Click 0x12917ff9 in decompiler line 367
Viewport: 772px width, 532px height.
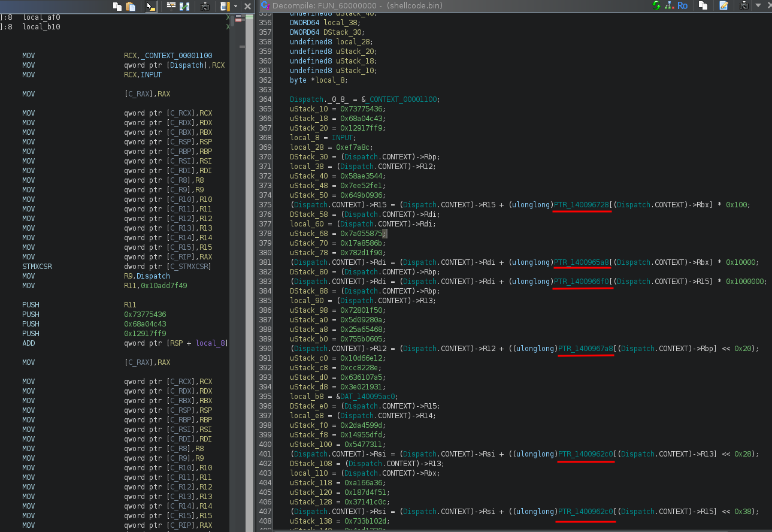(x=363, y=128)
